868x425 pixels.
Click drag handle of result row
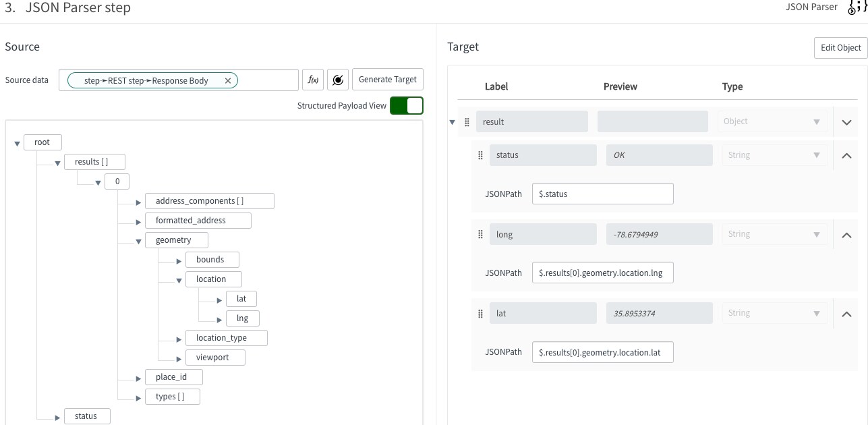467,121
